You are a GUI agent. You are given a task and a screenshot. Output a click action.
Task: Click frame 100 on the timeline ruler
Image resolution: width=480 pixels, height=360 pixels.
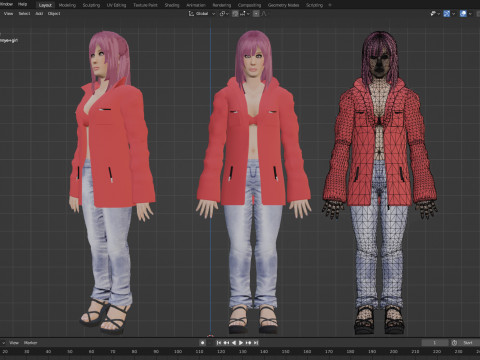coord(178,351)
